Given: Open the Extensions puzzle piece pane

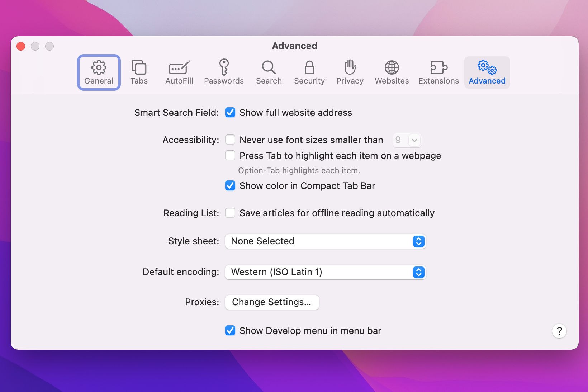Looking at the screenshot, I should [439, 72].
